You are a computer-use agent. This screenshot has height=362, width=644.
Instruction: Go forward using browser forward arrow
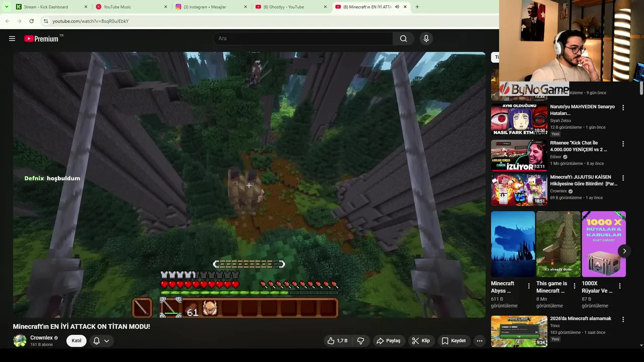[x=19, y=21]
